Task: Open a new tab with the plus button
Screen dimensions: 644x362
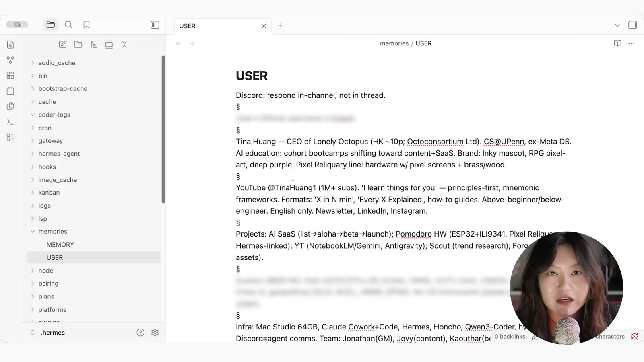Action: tap(281, 25)
